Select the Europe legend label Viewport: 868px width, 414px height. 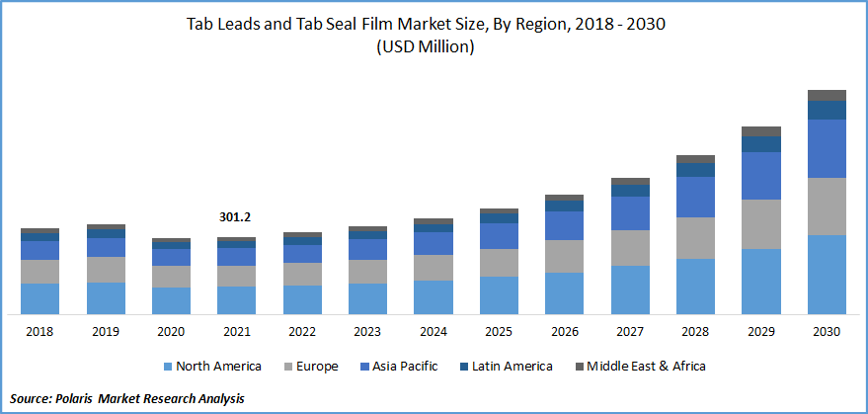[319, 367]
